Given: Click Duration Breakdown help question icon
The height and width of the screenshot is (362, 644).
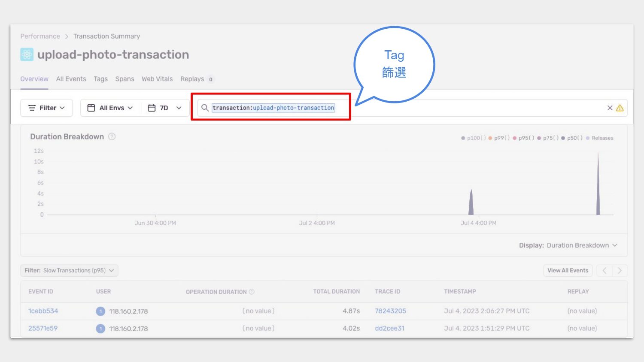Looking at the screenshot, I should [x=112, y=137].
